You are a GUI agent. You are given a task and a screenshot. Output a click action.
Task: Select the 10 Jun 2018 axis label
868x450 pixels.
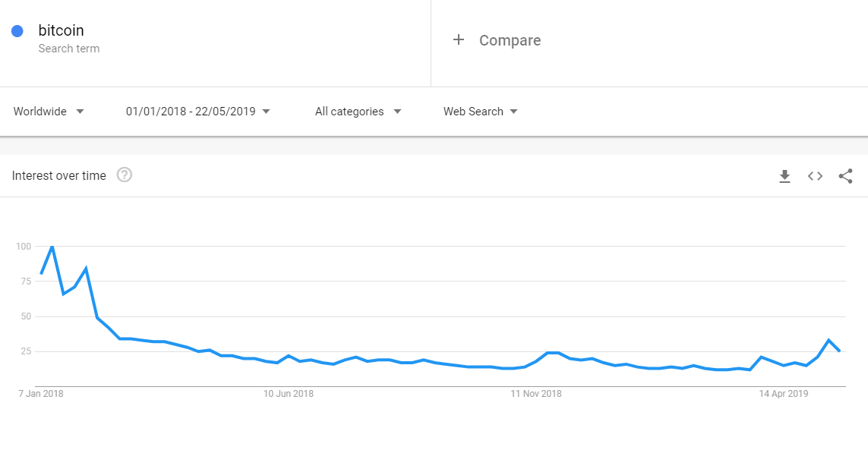pyautogui.click(x=289, y=394)
